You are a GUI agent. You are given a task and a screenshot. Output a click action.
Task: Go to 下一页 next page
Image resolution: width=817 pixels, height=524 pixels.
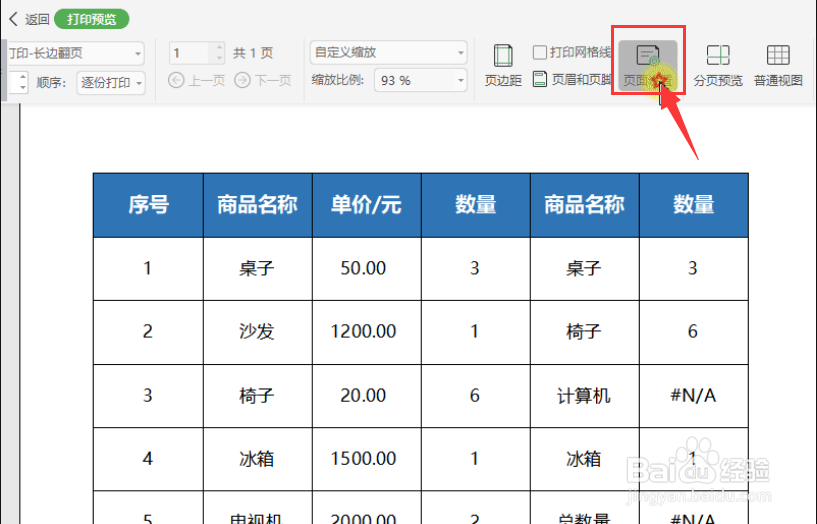(x=263, y=80)
